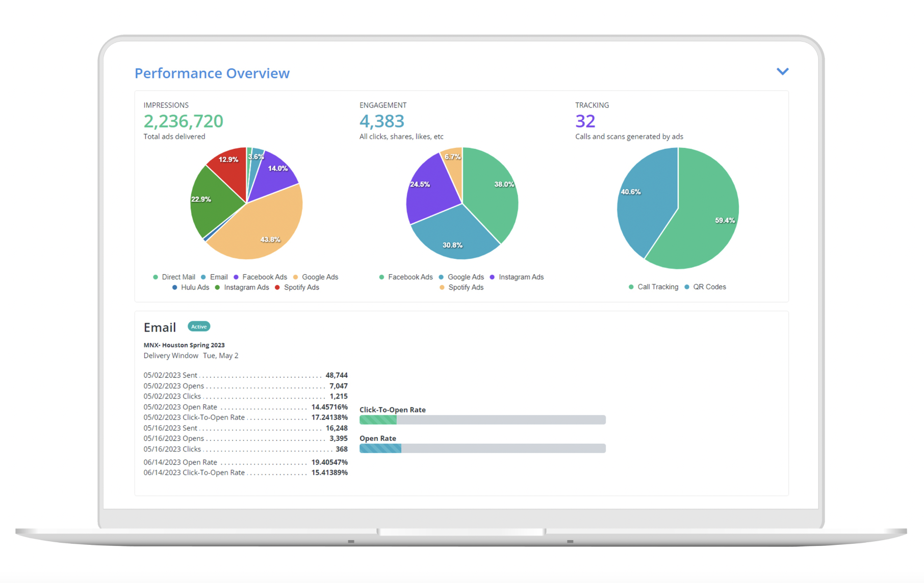Toggle Call Tracking legend item

653,287
